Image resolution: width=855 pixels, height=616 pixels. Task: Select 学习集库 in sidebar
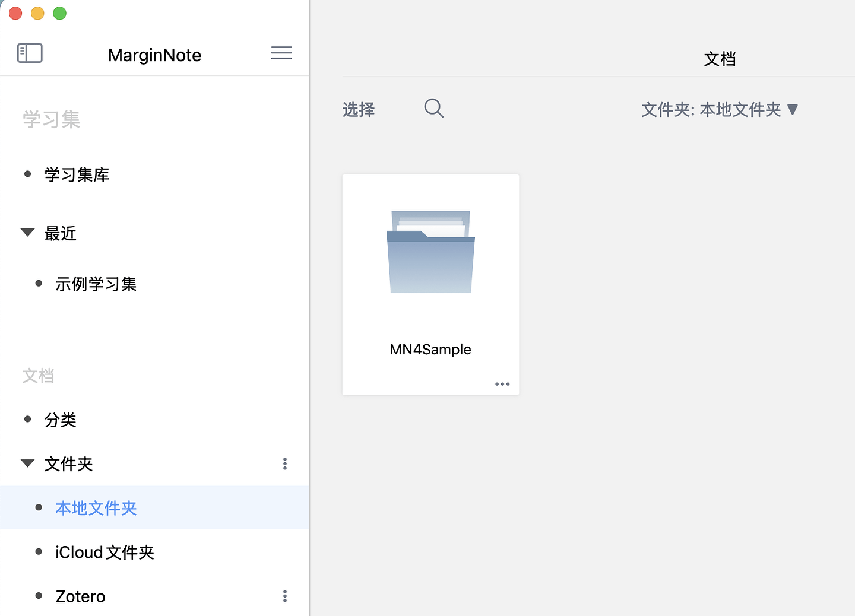tap(77, 174)
